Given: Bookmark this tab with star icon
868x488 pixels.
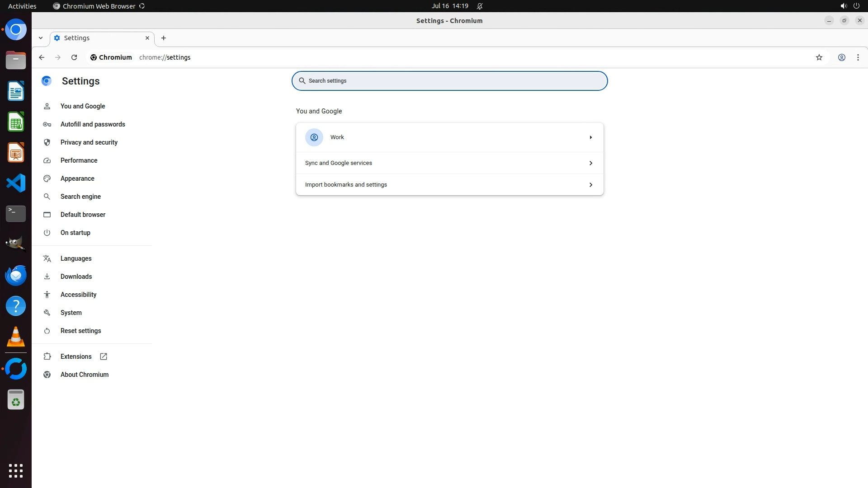Looking at the screenshot, I should (x=819, y=57).
